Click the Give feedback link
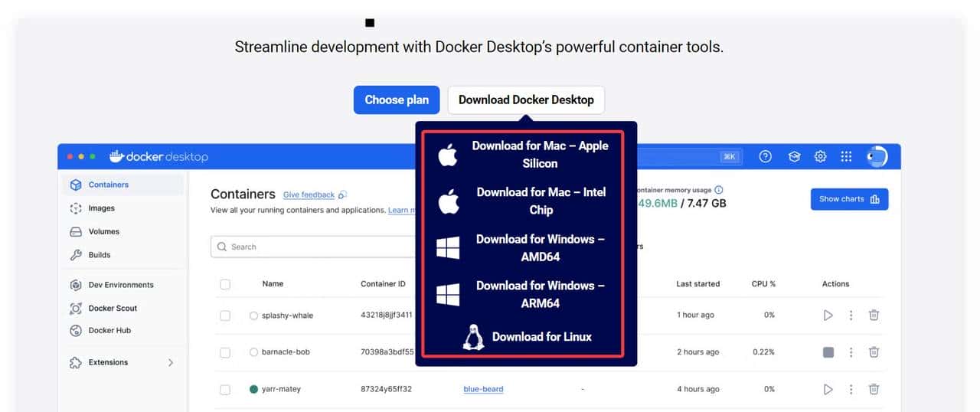 click(309, 195)
